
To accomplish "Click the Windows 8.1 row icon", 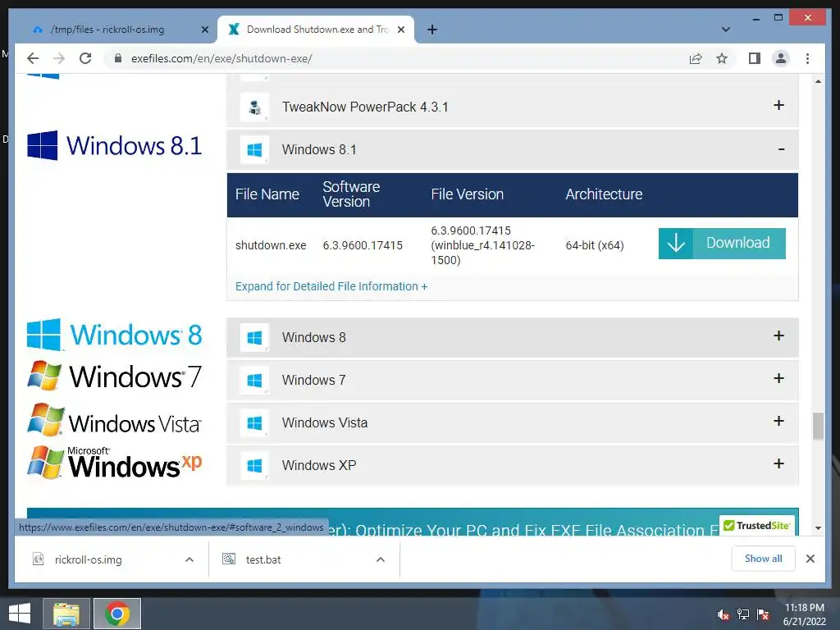I will [254, 149].
